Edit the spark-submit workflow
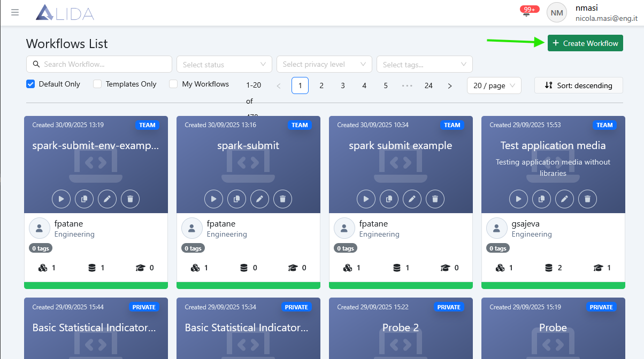The width and height of the screenshot is (644, 359). point(259,199)
